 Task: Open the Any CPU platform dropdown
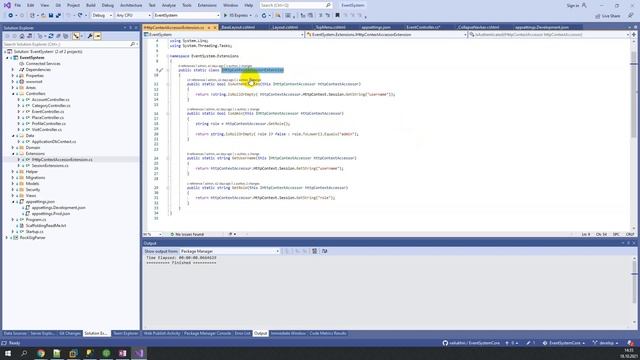coord(133,16)
